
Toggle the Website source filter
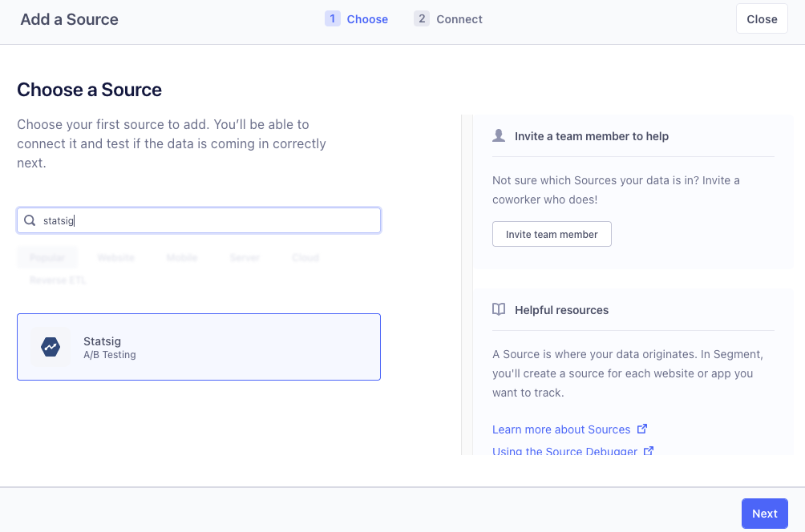click(x=115, y=257)
